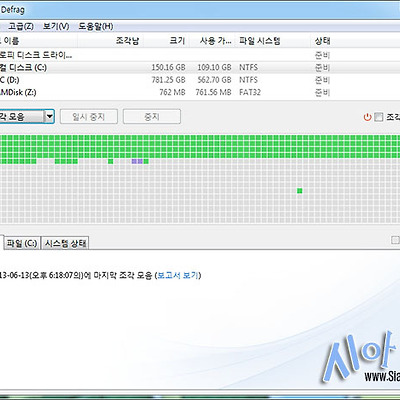Click the 파일 시스템 column header
400x400 pixels.
260,41
